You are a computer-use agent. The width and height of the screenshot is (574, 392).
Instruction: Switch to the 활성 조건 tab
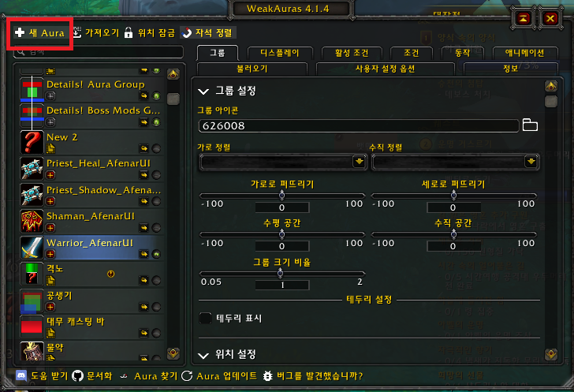click(x=352, y=53)
